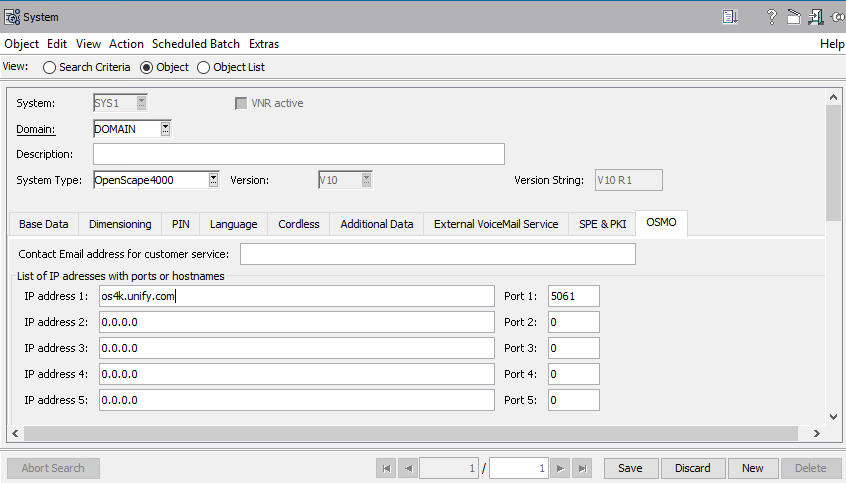Click the folder icon in title bar

coord(794,17)
